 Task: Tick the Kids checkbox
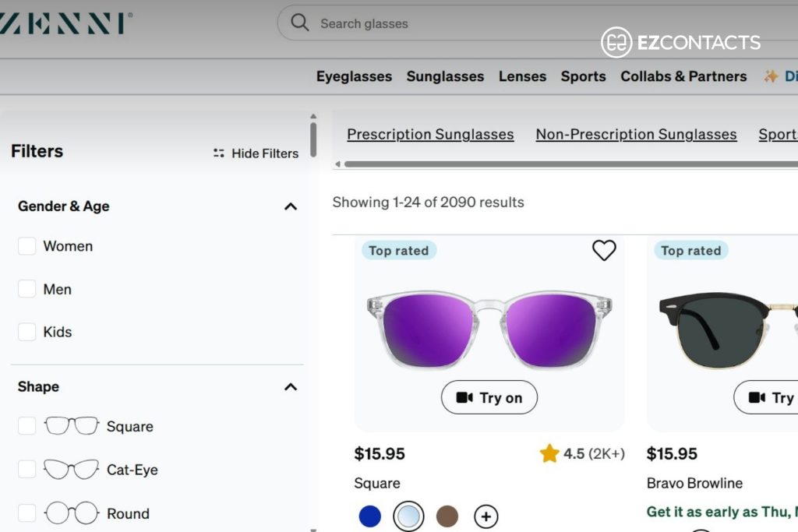point(26,332)
